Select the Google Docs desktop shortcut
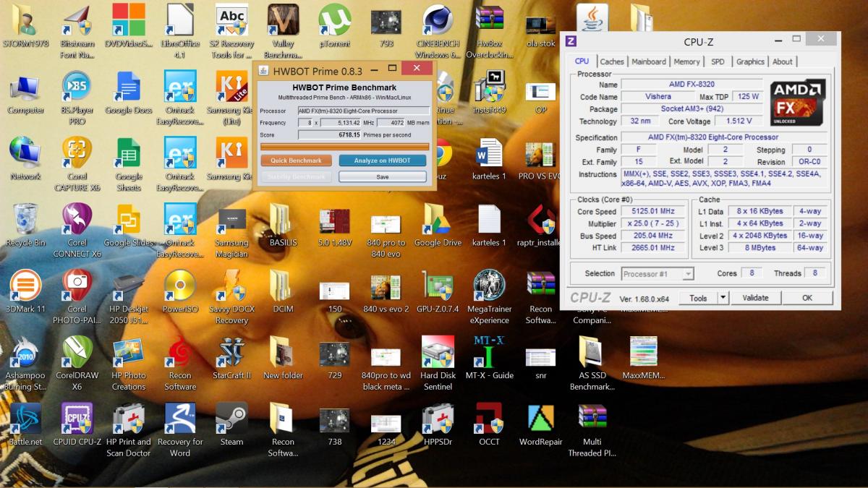 [129, 87]
